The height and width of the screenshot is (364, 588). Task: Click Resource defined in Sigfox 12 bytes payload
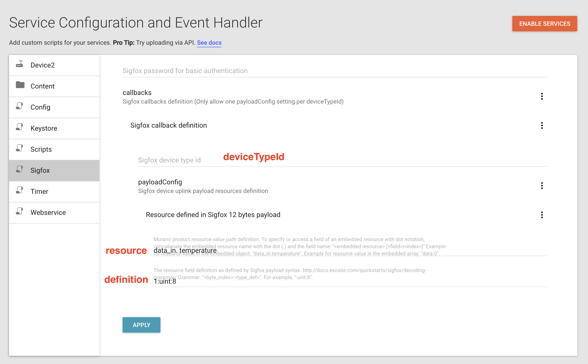[213, 215]
